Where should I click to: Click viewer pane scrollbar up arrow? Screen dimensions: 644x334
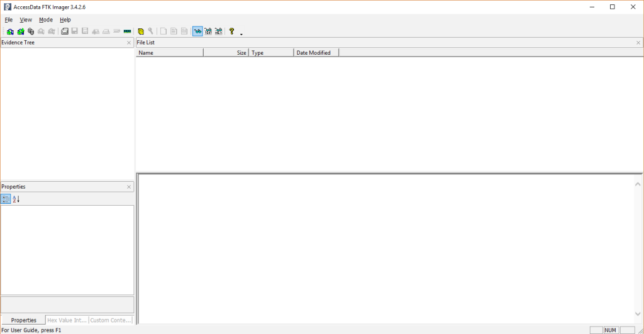pos(638,185)
